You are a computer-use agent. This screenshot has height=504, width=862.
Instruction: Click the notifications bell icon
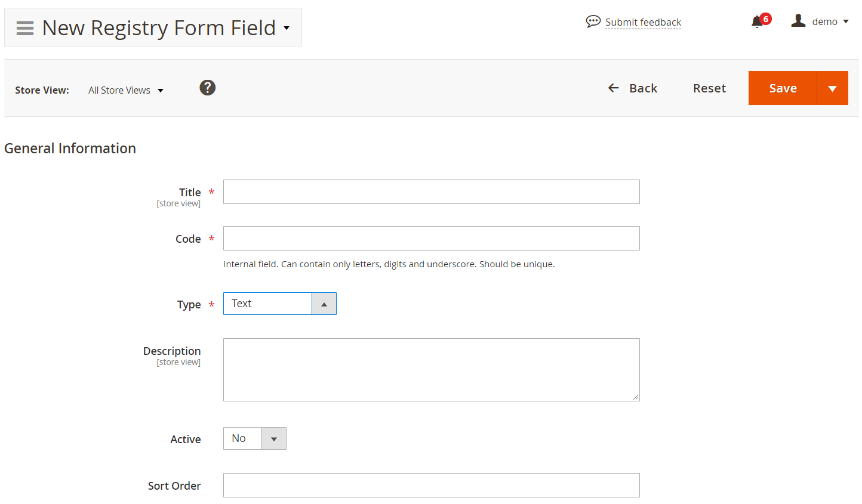757,22
